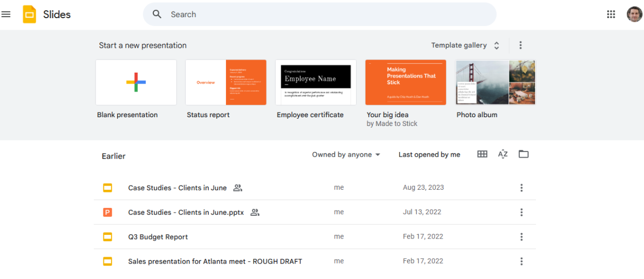The width and height of the screenshot is (644, 279).
Task: Switch to grid view
Action: click(x=482, y=154)
